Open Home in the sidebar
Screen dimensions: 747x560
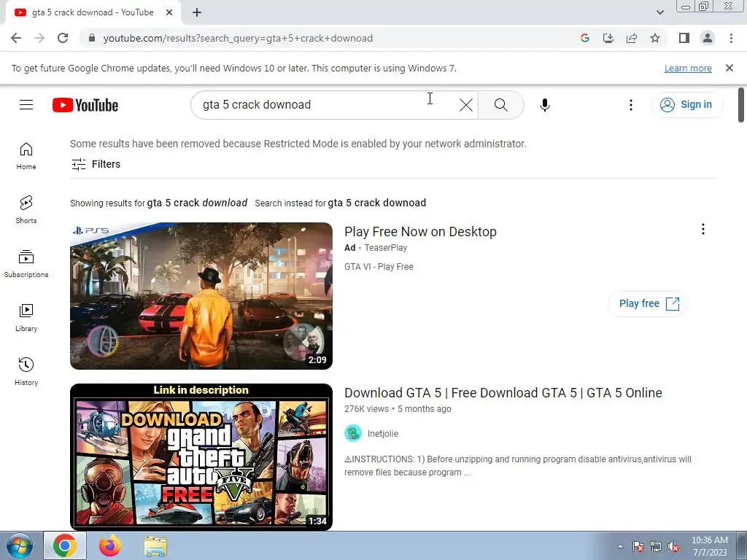pos(26,156)
